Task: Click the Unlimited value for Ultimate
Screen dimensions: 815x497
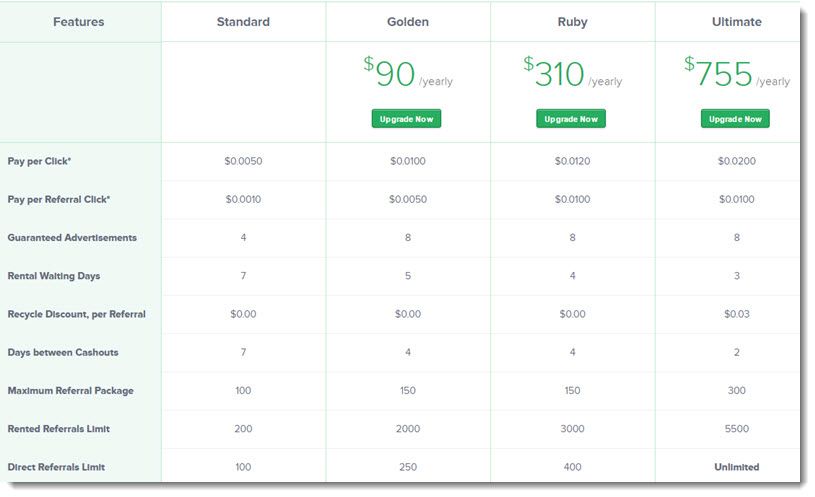Action: [x=737, y=467]
